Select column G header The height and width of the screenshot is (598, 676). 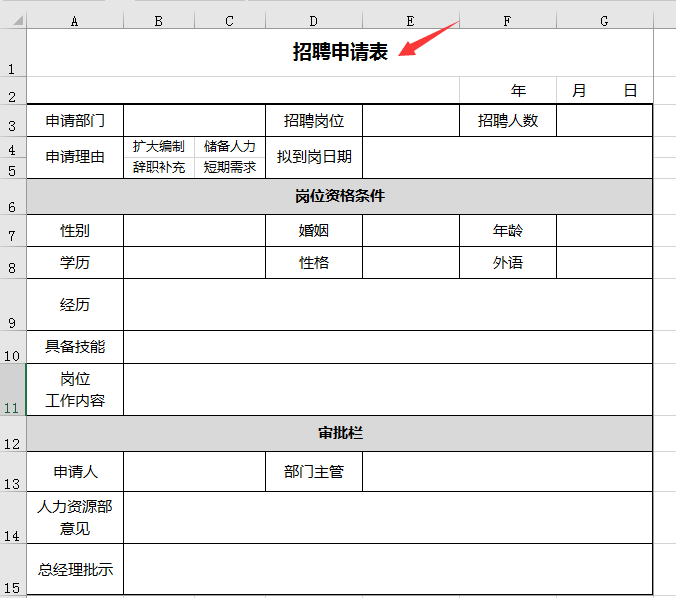604,21
